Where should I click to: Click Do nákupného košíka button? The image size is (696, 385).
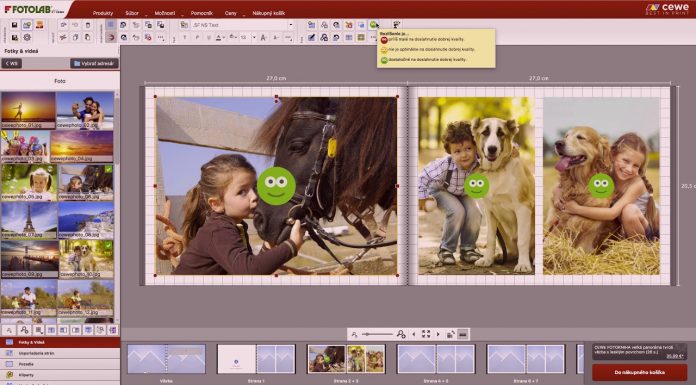tap(639, 372)
